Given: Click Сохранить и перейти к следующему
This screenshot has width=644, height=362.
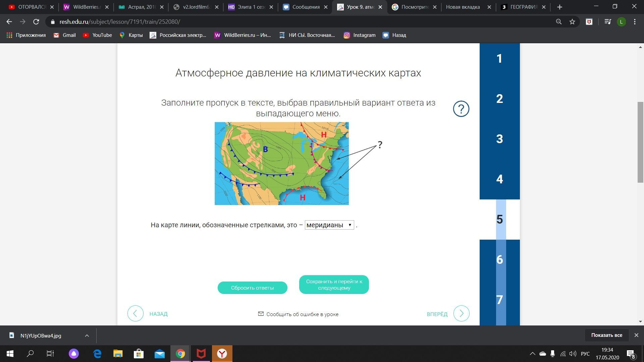Looking at the screenshot, I should pyautogui.click(x=334, y=285).
